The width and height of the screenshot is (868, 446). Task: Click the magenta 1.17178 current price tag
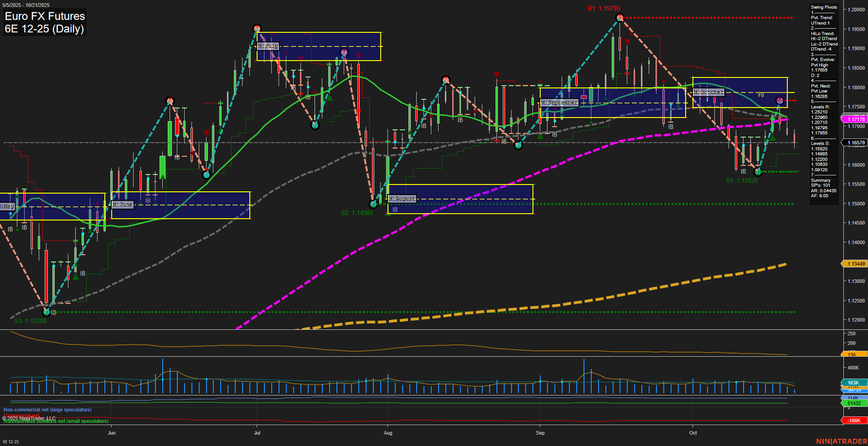tap(856, 119)
